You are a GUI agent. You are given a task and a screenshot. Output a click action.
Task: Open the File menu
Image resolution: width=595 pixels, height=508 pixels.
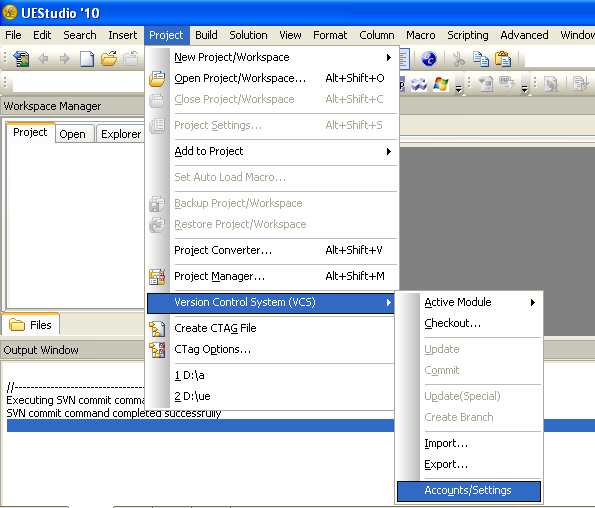(x=13, y=35)
